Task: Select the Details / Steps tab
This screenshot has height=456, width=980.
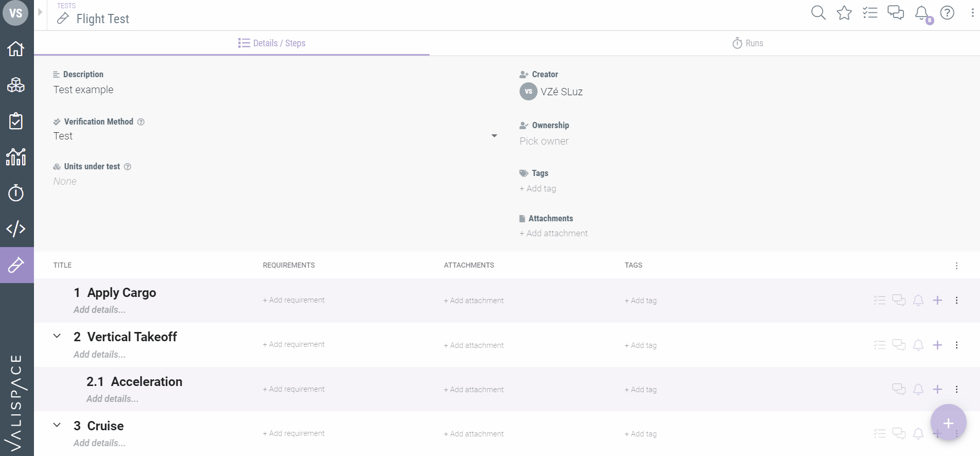Action: point(272,43)
